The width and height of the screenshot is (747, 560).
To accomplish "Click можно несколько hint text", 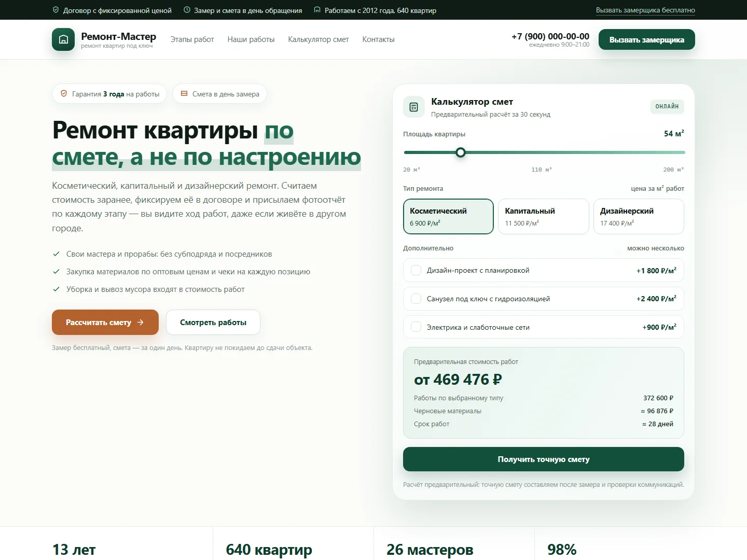I will coord(656,248).
